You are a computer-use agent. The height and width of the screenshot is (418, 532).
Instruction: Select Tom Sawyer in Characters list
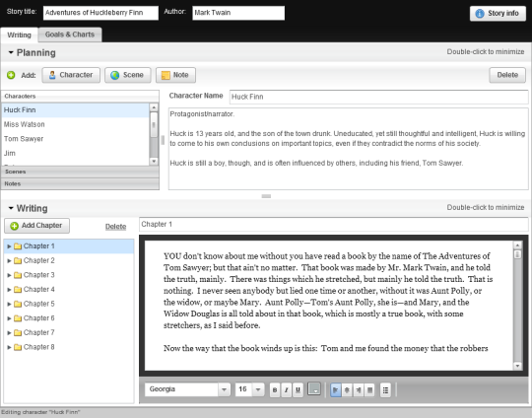[75, 139]
